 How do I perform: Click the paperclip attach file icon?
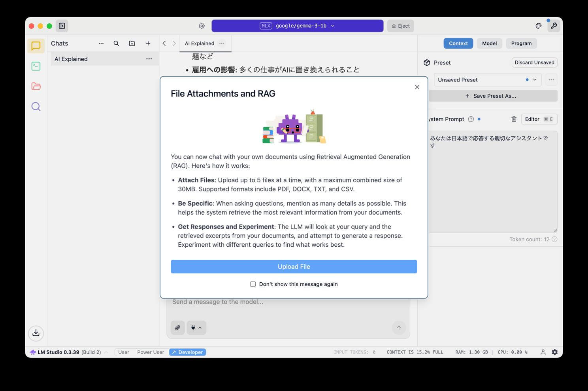coord(178,327)
